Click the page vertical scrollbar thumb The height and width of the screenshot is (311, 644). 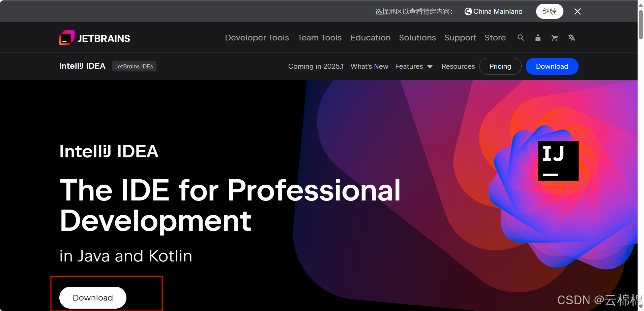pos(641,24)
